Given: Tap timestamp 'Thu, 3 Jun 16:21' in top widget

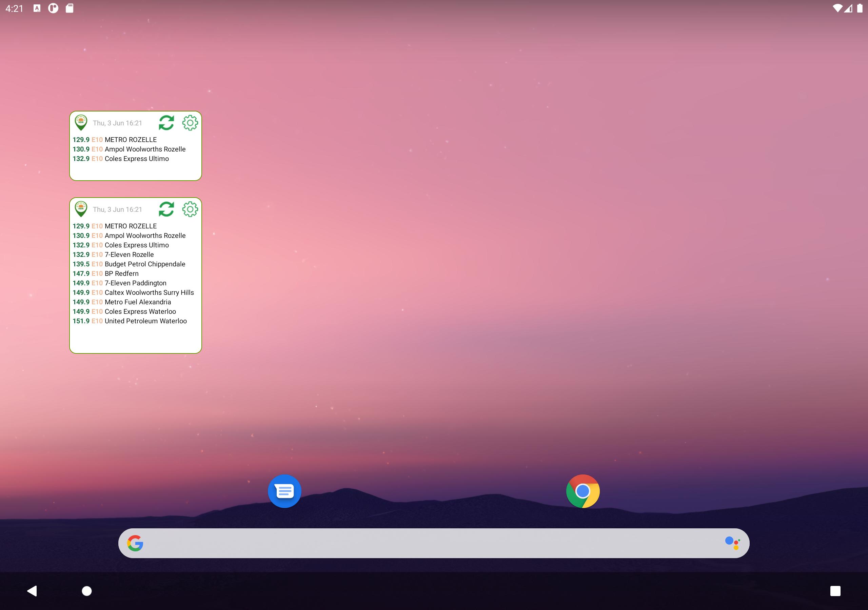Looking at the screenshot, I should pyautogui.click(x=118, y=123).
